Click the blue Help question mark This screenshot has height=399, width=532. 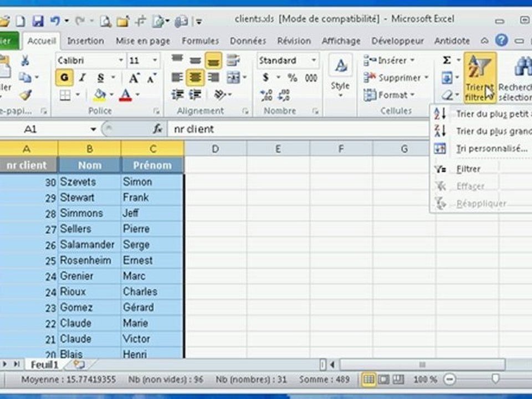501,40
